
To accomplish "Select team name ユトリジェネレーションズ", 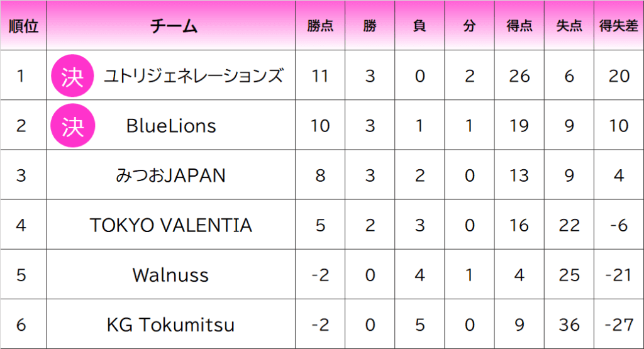I will tap(193, 75).
